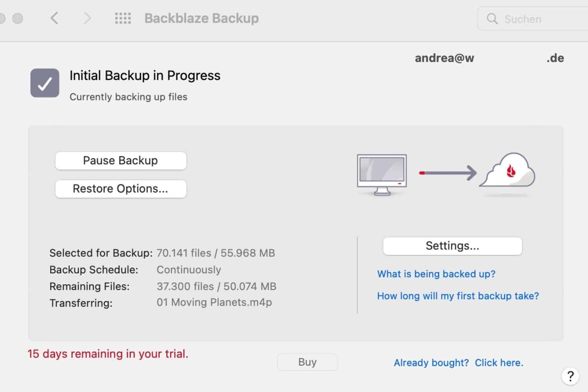Screen dimensions: 588x392
Task: Click the search magnifier icon
Action: point(492,18)
